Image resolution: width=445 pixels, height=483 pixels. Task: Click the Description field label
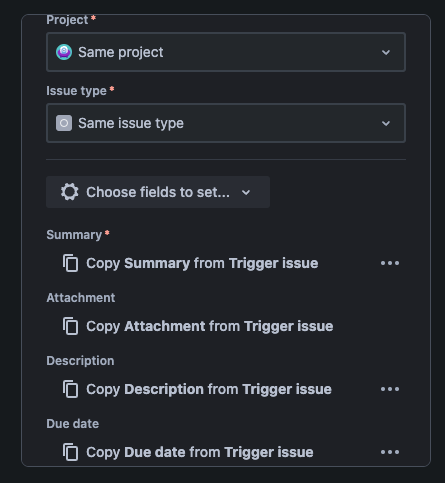[80, 361]
